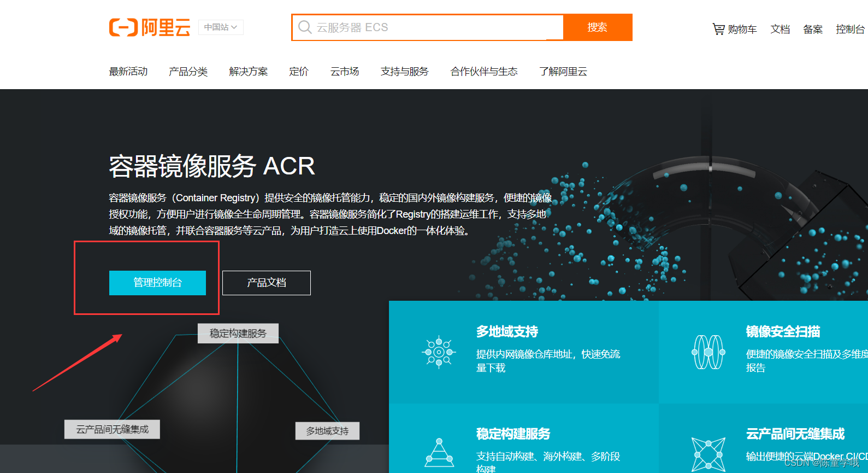Select the 稳定构建服务 label on the sphere

click(x=238, y=334)
